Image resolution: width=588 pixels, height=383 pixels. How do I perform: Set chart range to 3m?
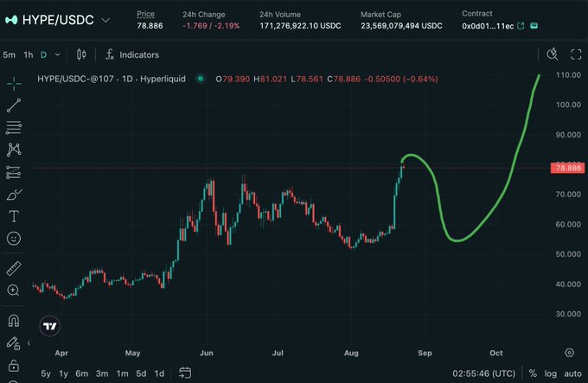(102, 373)
